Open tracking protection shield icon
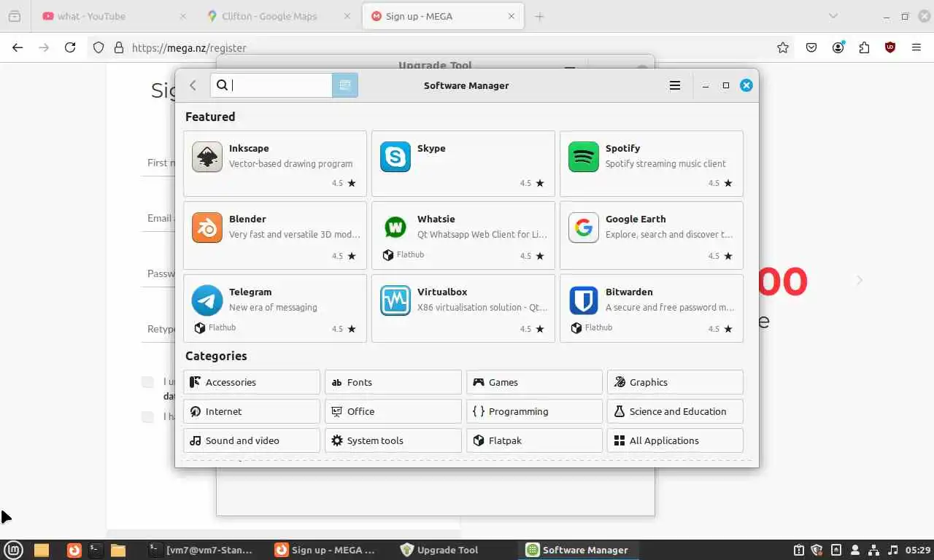The image size is (934, 560). click(x=99, y=47)
